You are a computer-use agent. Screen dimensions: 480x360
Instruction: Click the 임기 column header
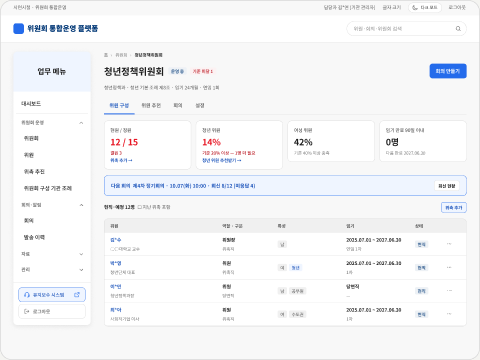350,226
